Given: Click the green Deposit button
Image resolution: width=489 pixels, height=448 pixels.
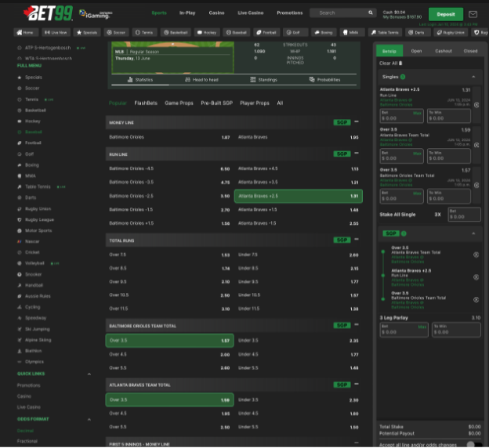Looking at the screenshot, I should pos(445,14).
